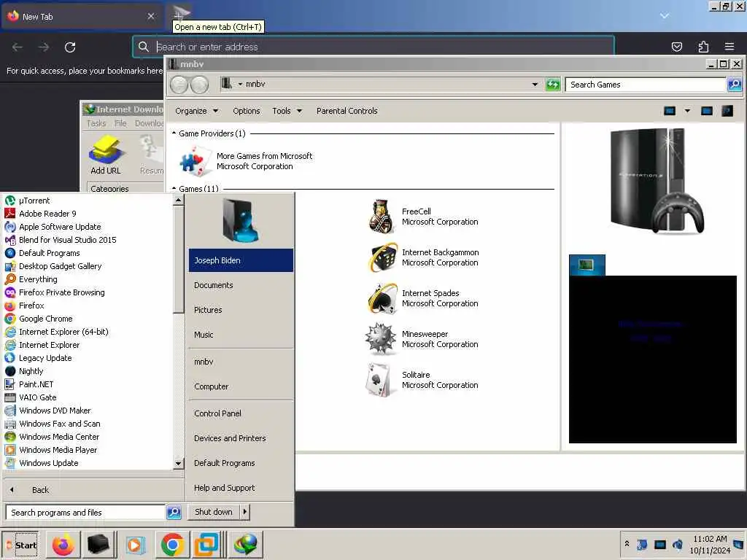The width and height of the screenshot is (747, 560).
Task: Click the Firefox taskbar icon
Action: [63, 544]
